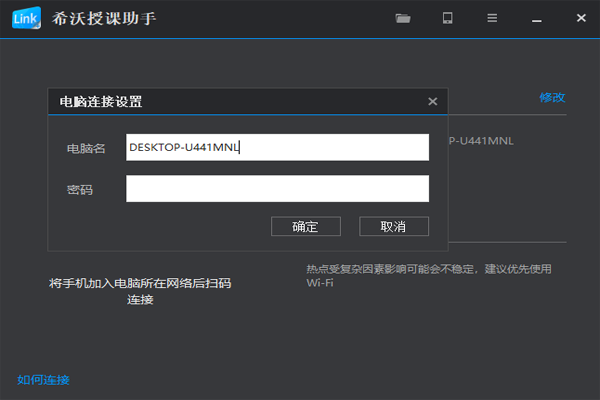Click the hotspot Wi-Fi hint text
Viewport: 600px width, 400px height.
[428, 275]
